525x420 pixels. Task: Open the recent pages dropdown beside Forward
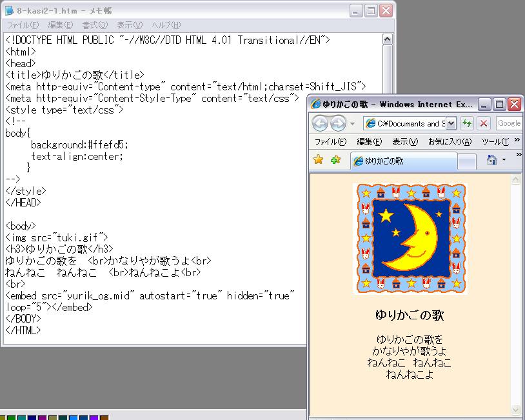click(352, 124)
